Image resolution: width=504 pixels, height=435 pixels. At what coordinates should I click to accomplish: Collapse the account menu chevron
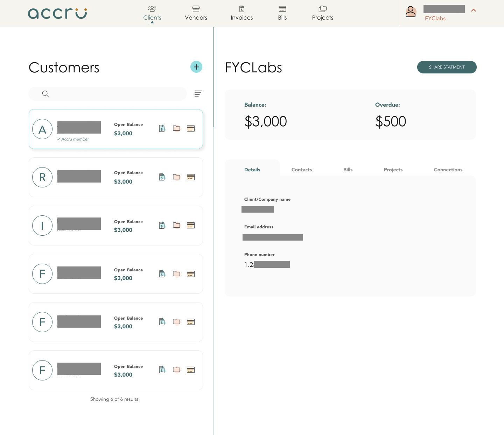click(474, 10)
